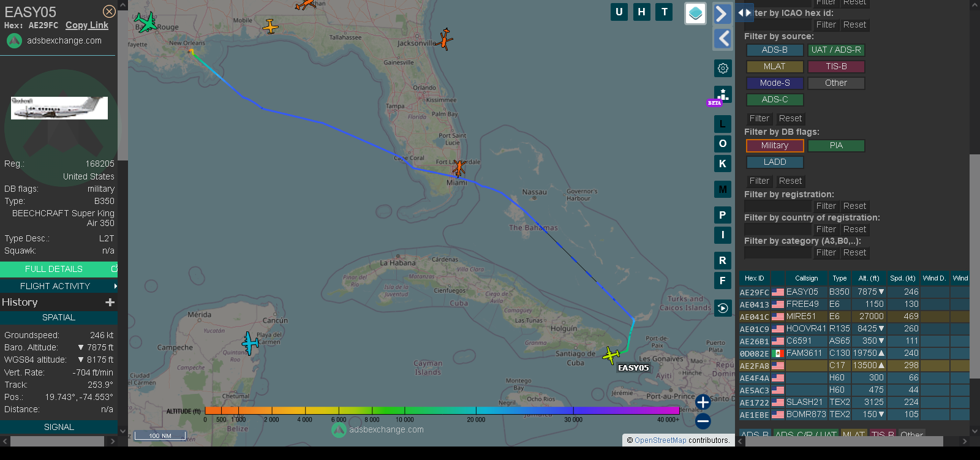Open the BETA stats icon
The height and width of the screenshot is (460, 980).
point(723,95)
